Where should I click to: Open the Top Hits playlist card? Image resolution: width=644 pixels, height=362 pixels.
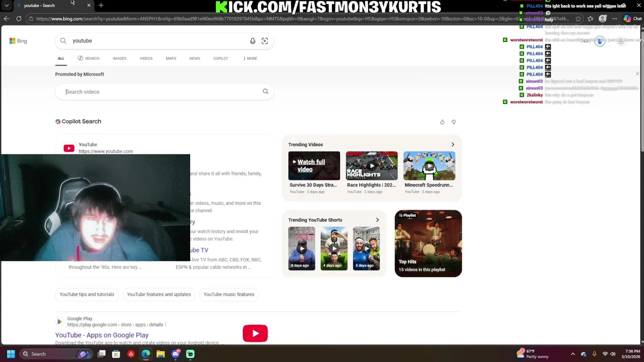pos(428,243)
